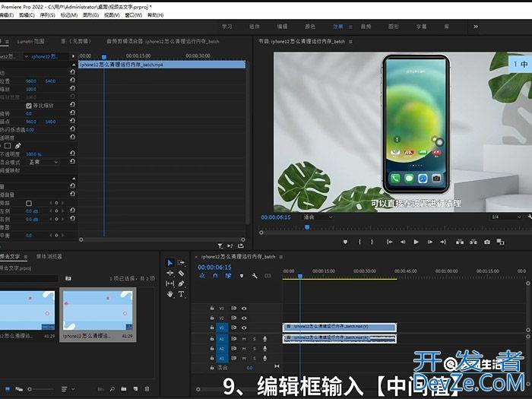532x399 pixels.
Task: Toggle the 等比缩放 uniform scale checkbox
Action: [x=29, y=106]
